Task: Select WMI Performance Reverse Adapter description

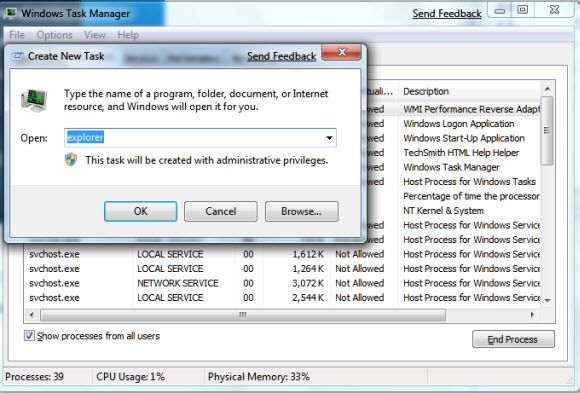Action: coord(471,109)
